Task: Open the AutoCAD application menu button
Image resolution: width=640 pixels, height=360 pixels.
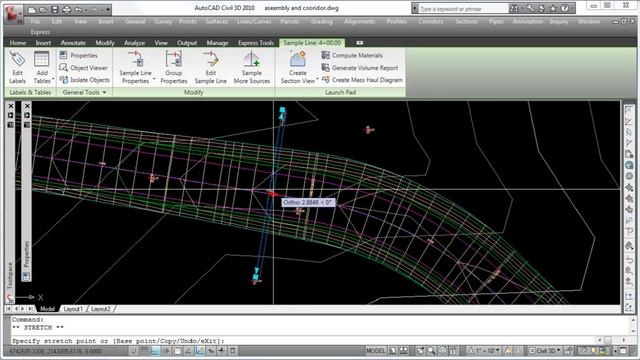Action: pos(13,14)
